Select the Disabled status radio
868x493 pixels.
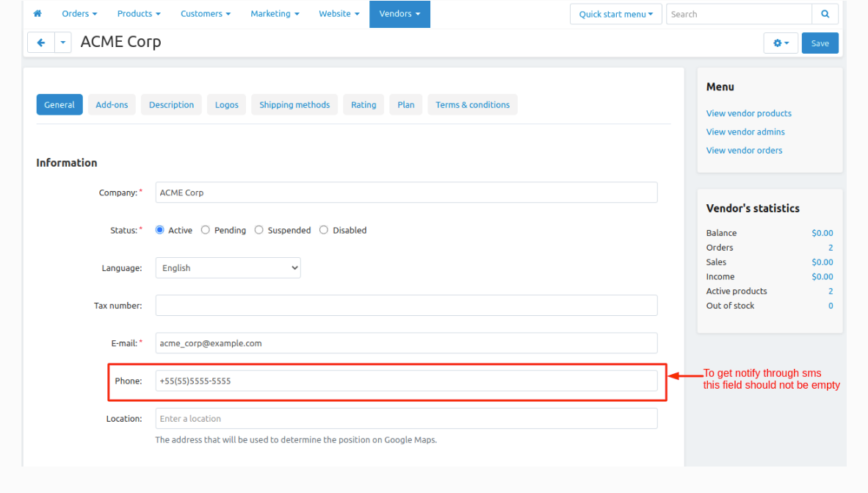(324, 230)
